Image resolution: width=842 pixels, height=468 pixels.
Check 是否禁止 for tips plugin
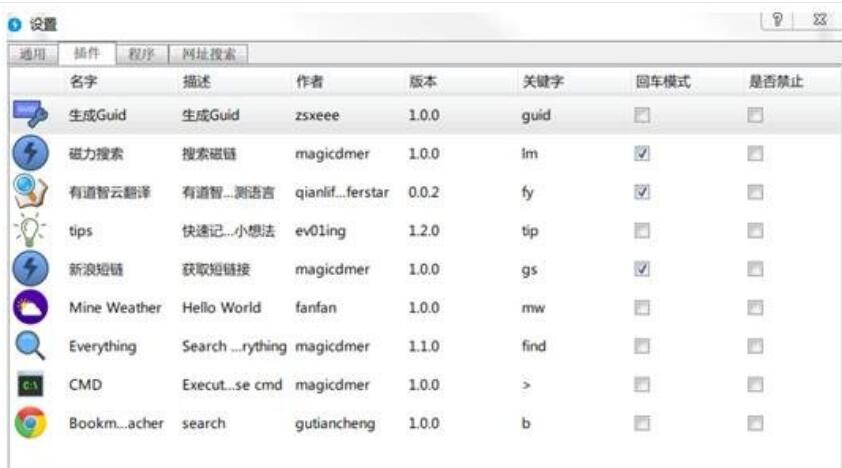(x=755, y=231)
